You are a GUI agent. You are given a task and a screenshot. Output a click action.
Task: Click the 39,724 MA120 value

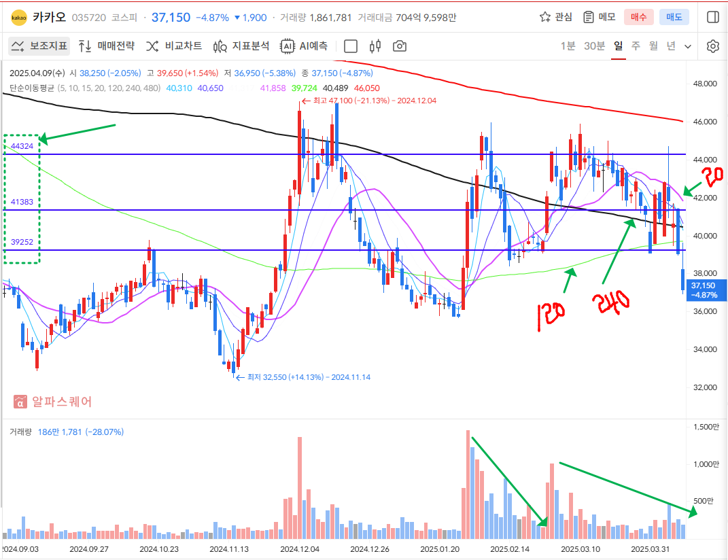tap(305, 88)
